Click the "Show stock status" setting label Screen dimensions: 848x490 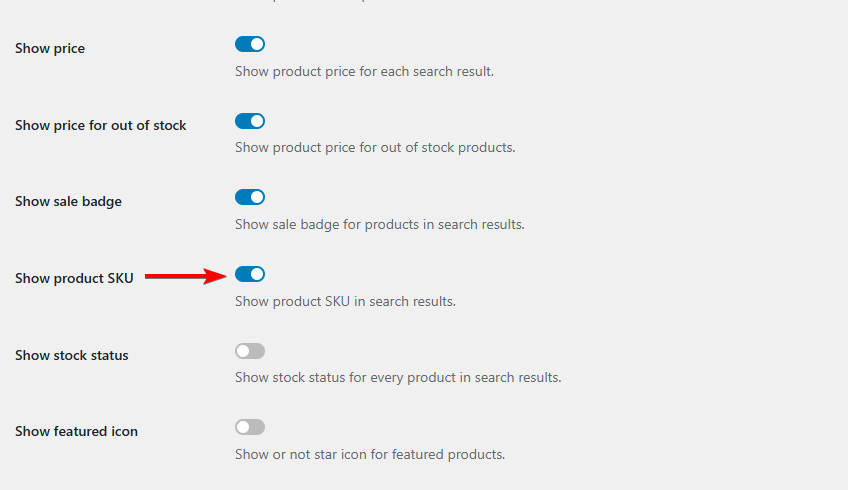(x=72, y=355)
